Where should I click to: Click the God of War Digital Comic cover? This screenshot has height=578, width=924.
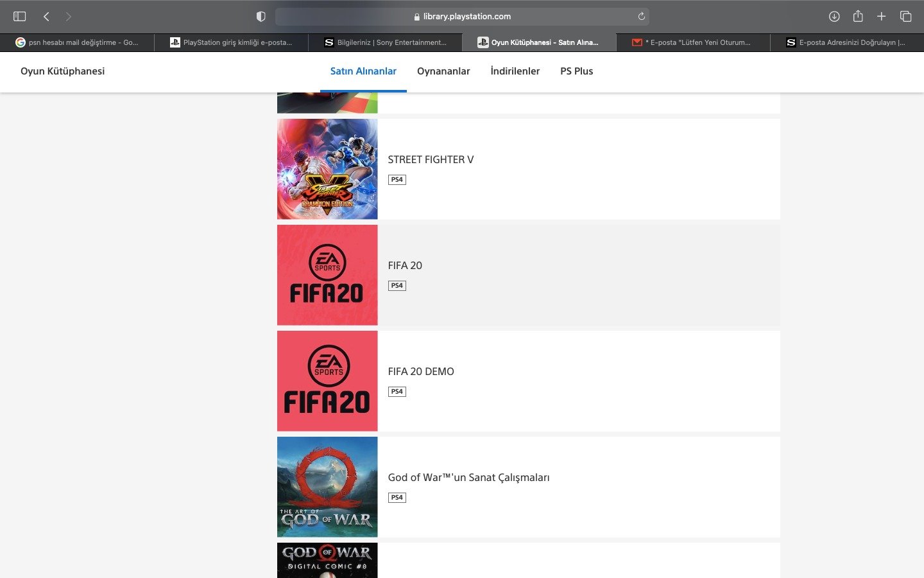click(327, 560)
